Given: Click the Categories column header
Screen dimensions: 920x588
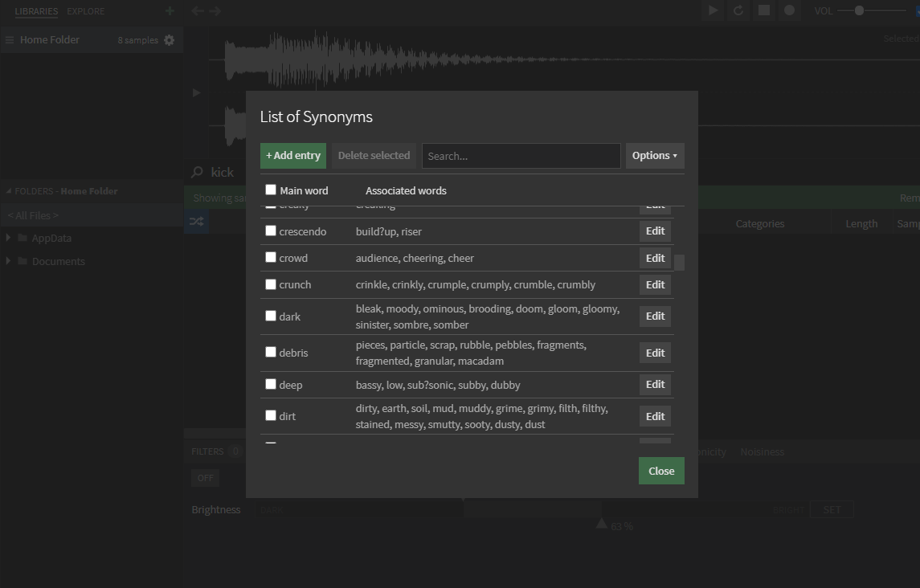Looking at the screenshot, I should (x=760, y=223).
